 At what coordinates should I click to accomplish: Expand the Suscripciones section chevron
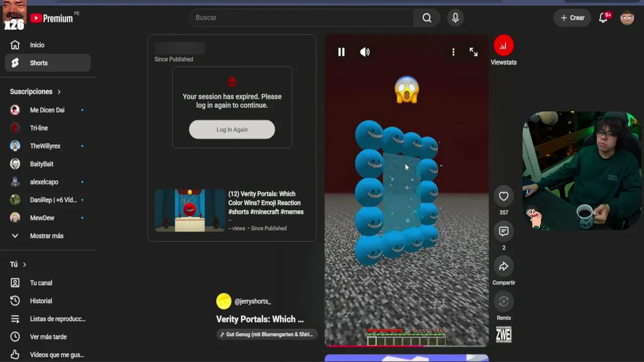tap(59, 92)
